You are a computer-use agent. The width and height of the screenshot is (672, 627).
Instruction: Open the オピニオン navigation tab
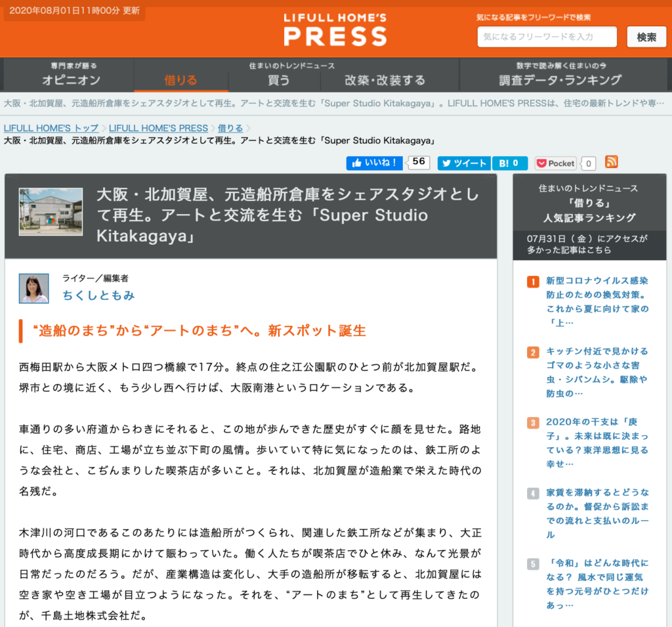coord(71,75)
